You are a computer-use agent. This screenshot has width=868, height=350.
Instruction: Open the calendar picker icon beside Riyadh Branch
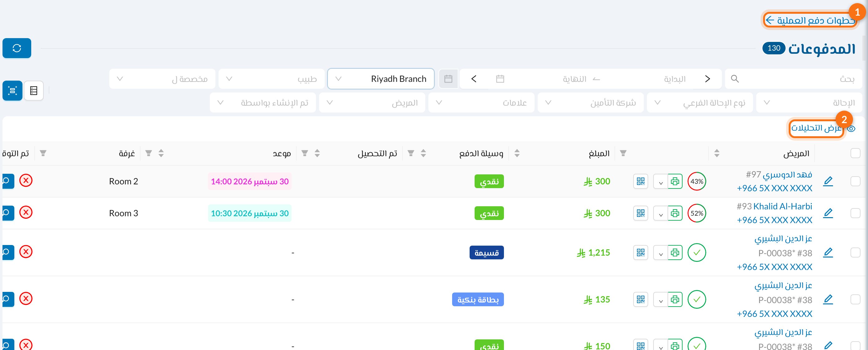(448, 79)
